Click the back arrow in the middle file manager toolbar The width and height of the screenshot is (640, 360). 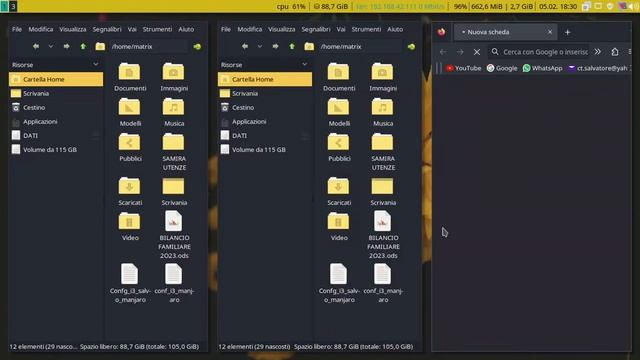245,47
